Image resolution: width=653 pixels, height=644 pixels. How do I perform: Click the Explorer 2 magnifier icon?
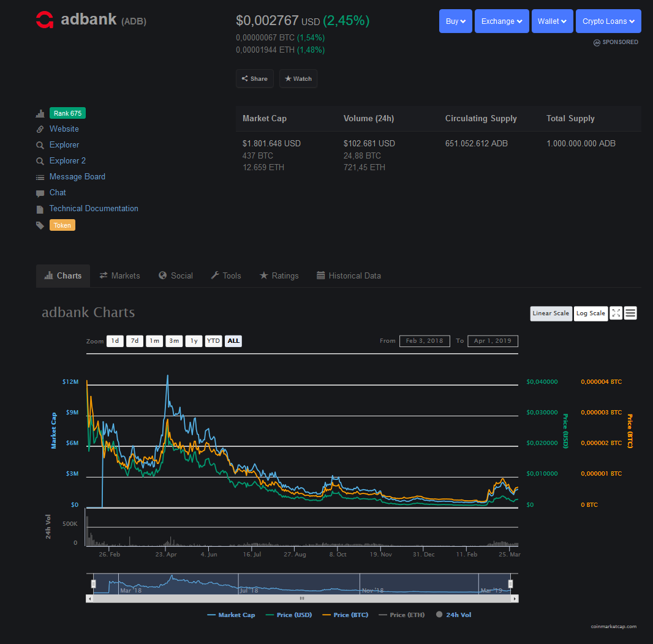pyautogui.click(x=40, y=161)
